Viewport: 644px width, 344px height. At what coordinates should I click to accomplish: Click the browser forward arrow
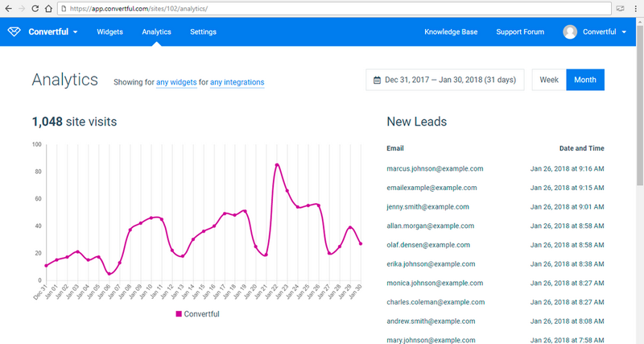coord(22,9)
